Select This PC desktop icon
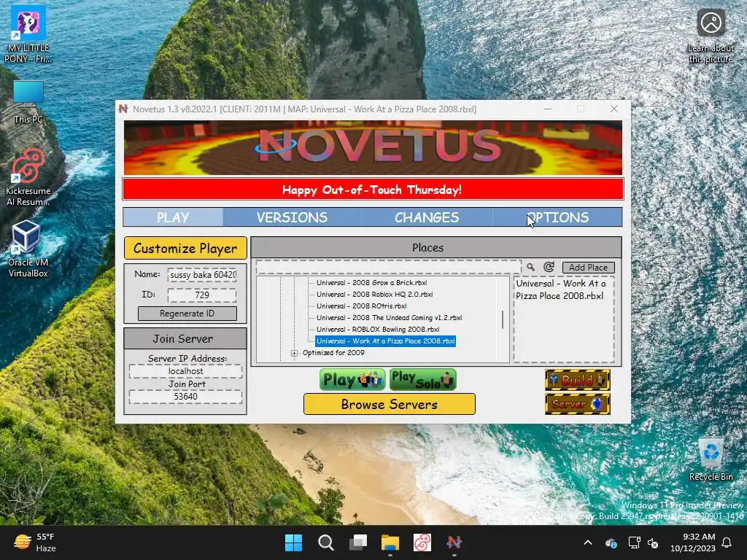Screen dimensions: 747x560 coord(28,102)
